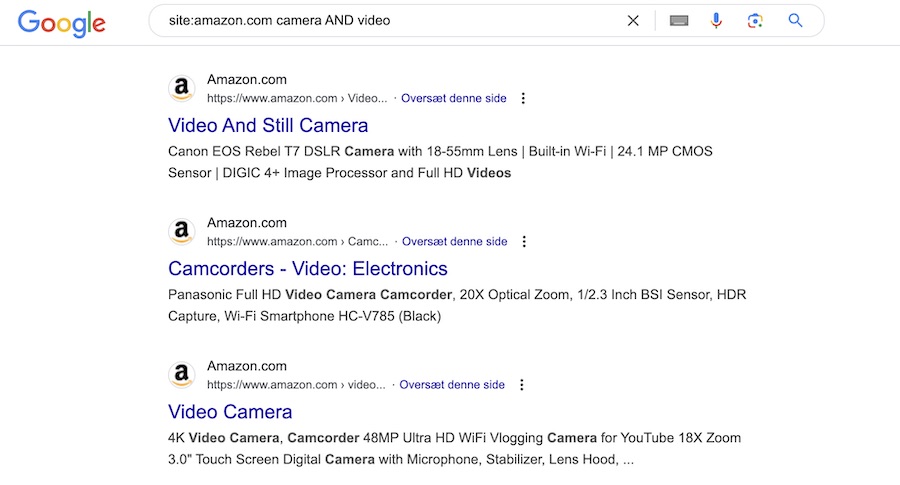Click Oversæt denne side for the Video And Still Camera result
Image resolution: width=900 pixels, height=485 pixels.
click(x=453, y=98)
